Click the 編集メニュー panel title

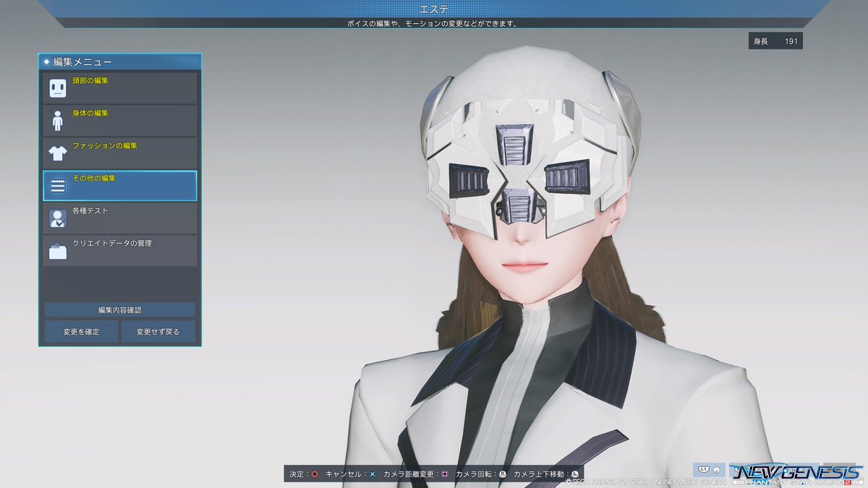(x=82, y=62)
